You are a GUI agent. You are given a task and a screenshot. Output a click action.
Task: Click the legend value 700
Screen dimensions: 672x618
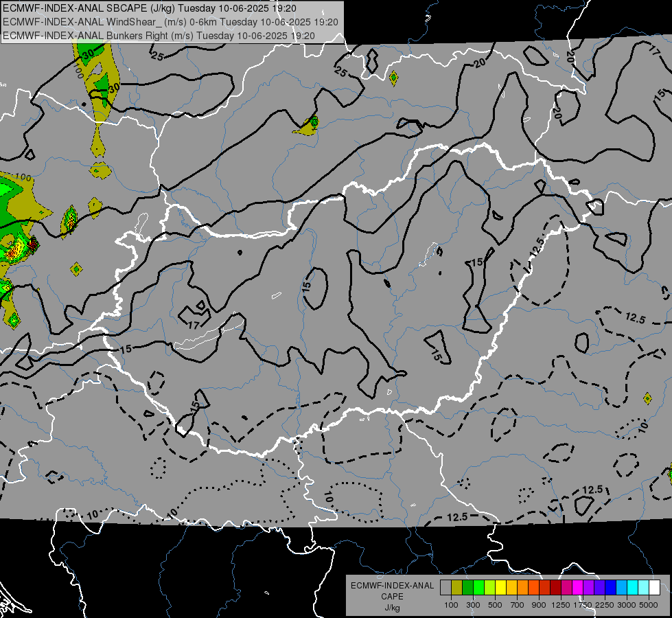[x=517, y=605]
